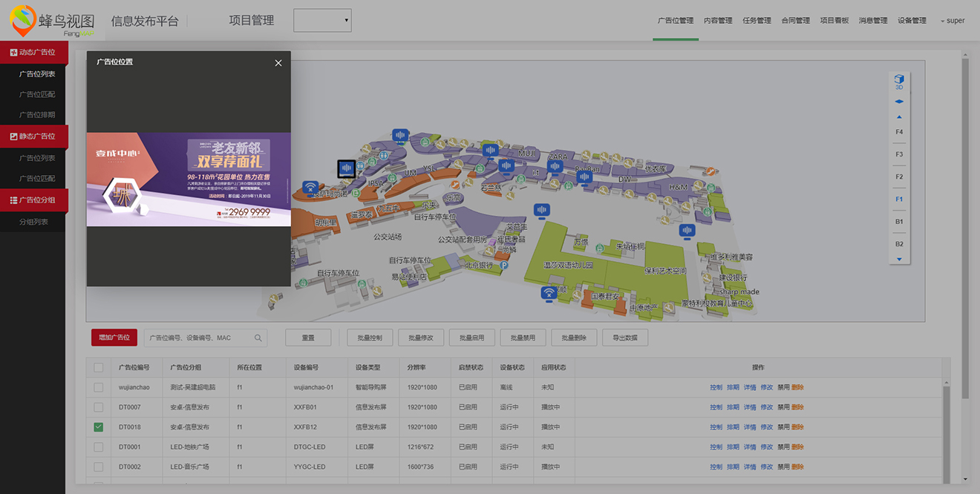Open the 内容管理 tab
Screen dimensions: 980x494
[718, 21]
